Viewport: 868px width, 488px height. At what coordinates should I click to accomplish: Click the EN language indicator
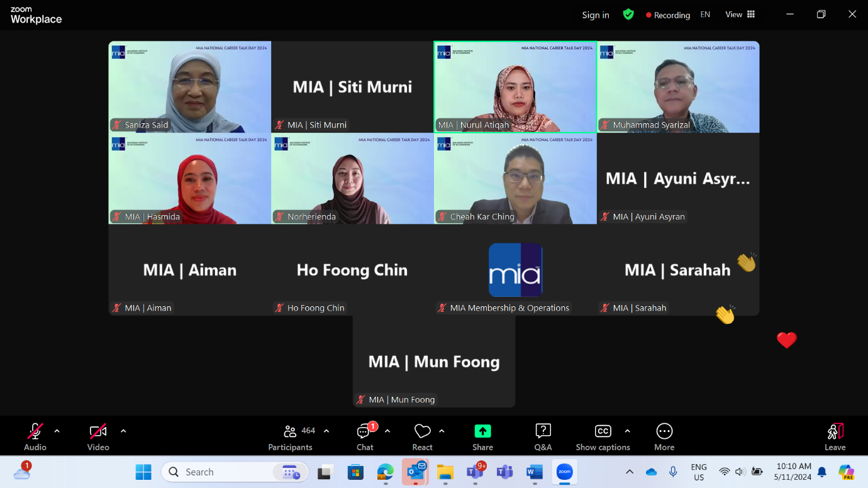click(705, 14)
